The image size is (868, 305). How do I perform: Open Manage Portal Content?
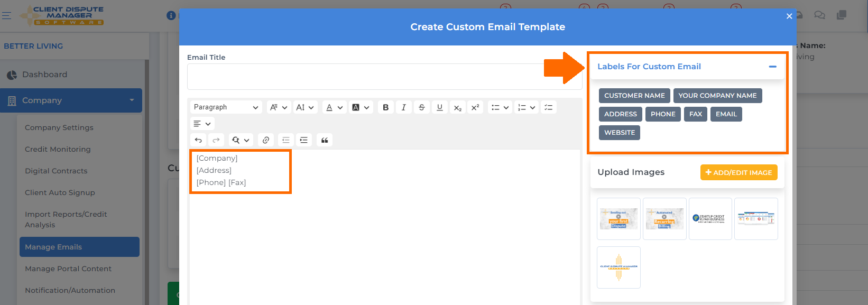pyautogui.click(x=68, y=269)
